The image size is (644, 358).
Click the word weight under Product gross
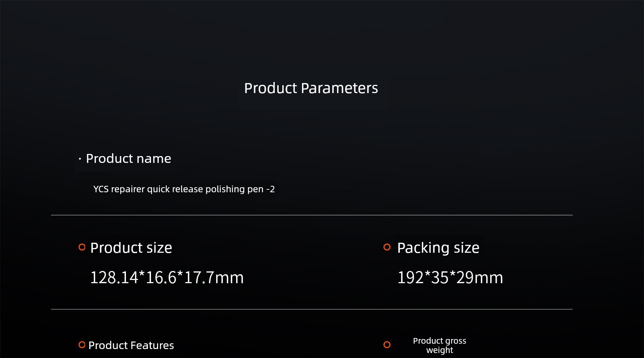tap(439, 350)
